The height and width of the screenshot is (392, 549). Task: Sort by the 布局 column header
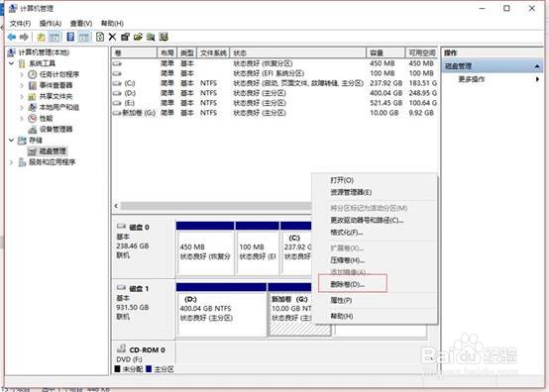point(167,52)
